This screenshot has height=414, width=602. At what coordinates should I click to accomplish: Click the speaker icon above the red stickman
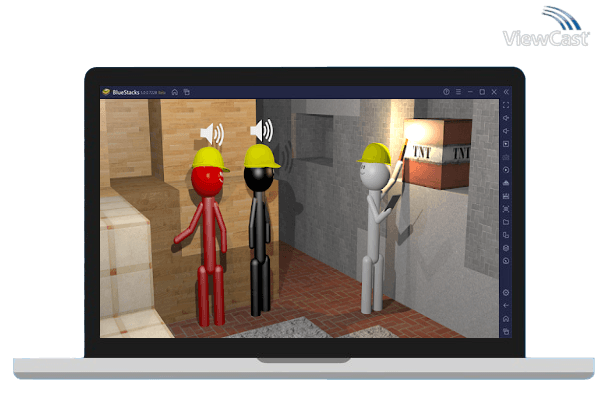click(212, 134)
